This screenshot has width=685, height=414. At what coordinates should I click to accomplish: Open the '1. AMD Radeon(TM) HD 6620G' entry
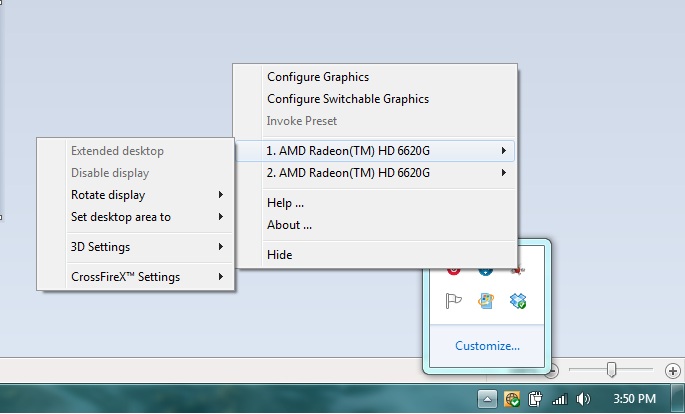(x=375, y=151)
